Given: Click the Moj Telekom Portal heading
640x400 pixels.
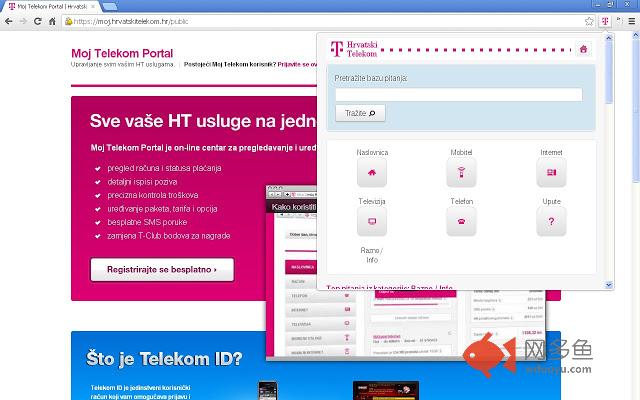Looking at the screenshot, I should pyautogui.click(x=122, y=53).
